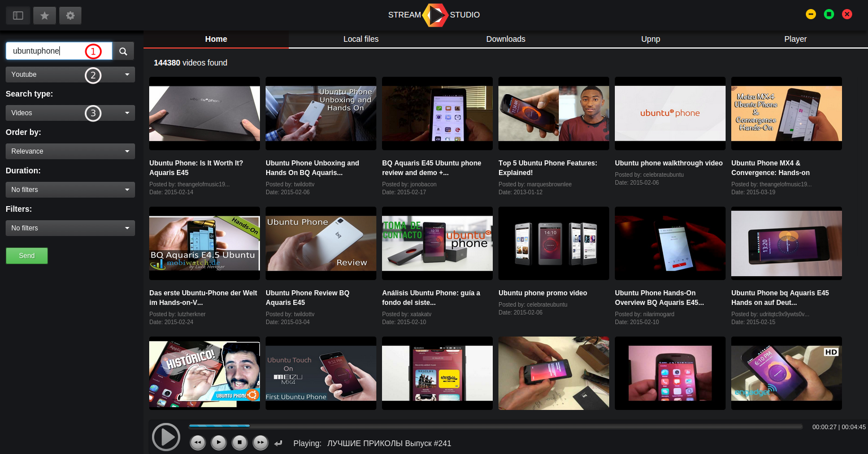Screen dimensions: 868x454
Task: Click title 'Análisis Ubuntu Phone: guía a fondo del siste...'
Action: [431, 298]
